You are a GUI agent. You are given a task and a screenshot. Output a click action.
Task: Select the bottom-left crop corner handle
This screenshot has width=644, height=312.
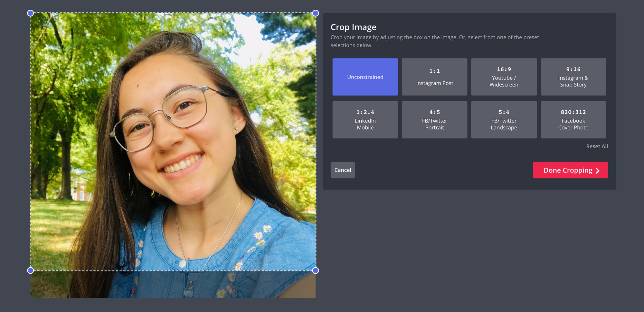tap(31, 271)
